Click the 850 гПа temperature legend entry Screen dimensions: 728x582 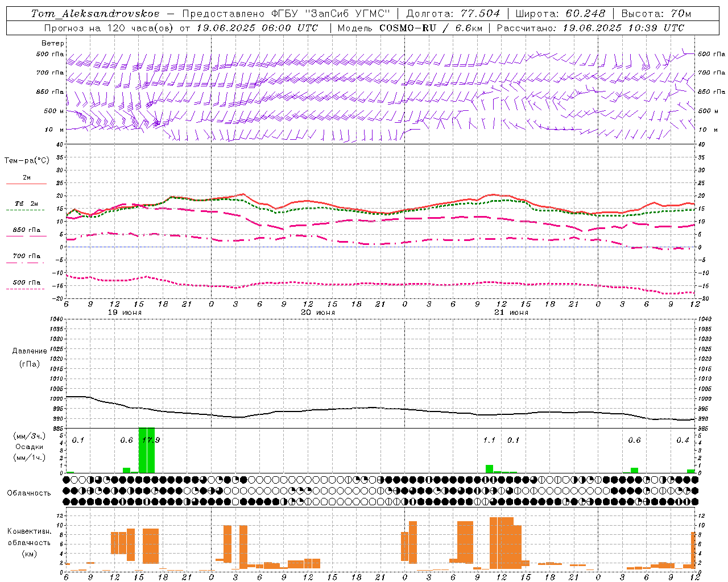click(x=26, y=230)
